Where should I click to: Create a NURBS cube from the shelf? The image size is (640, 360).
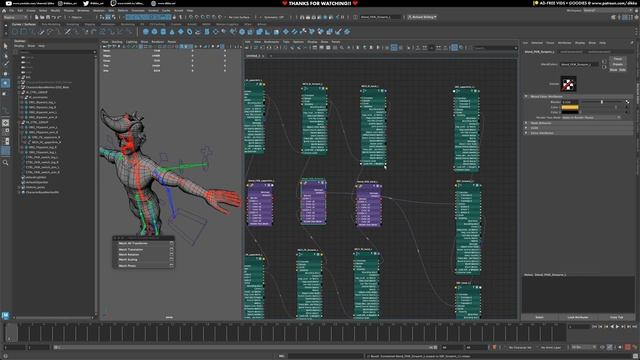click(154, 31)
